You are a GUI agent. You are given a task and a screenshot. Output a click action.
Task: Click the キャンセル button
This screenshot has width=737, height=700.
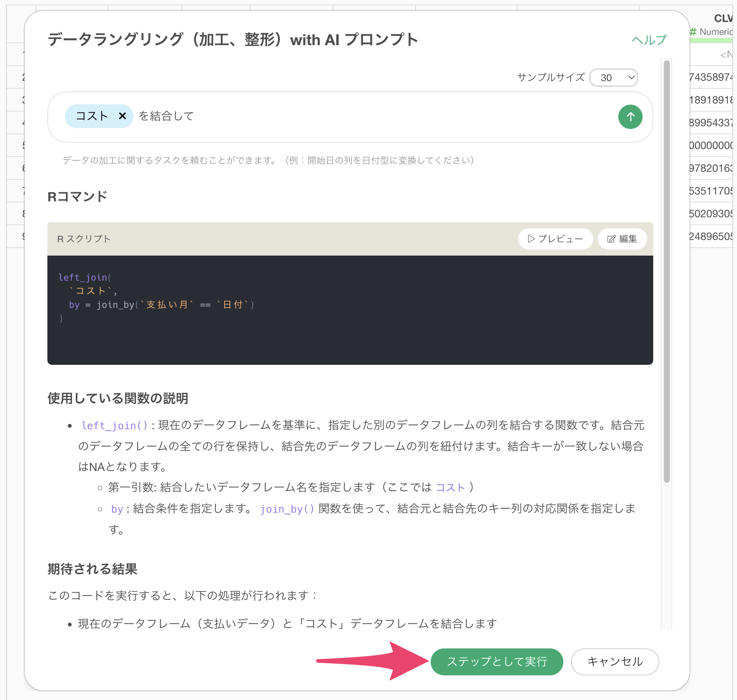615,661
